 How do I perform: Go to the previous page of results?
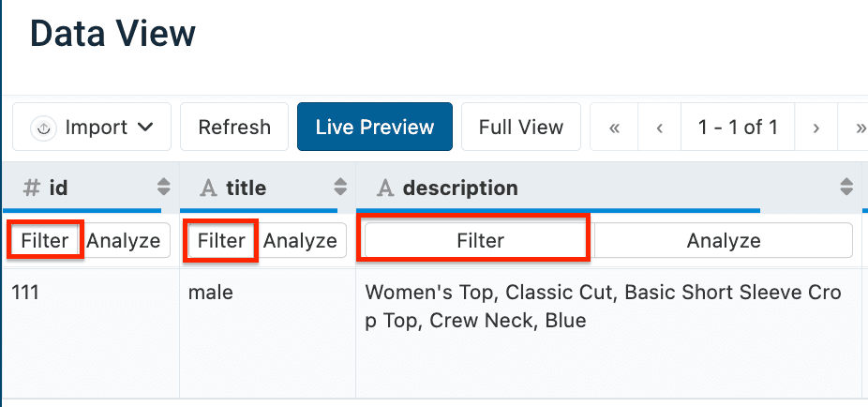660,128
